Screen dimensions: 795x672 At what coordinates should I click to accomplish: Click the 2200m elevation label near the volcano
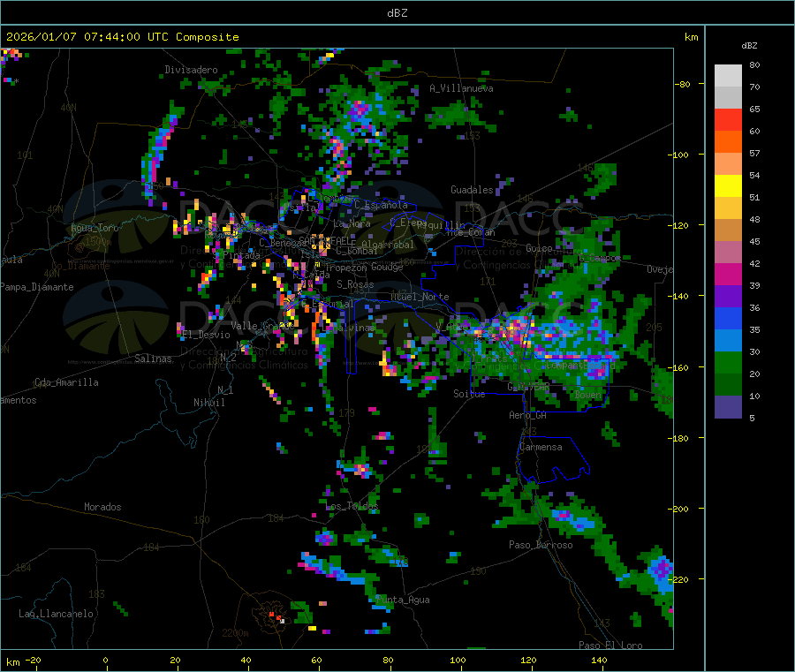tap(235, 633)
